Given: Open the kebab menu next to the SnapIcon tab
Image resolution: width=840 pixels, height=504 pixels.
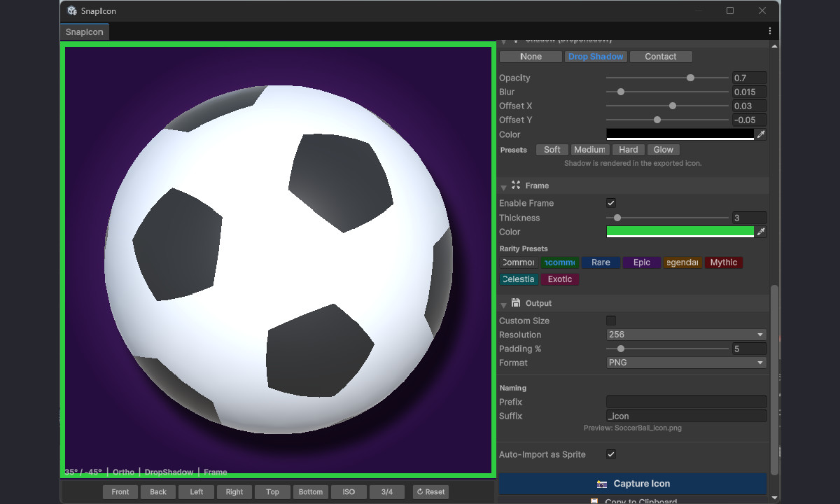Looking at the screenshot, I should pyautogui.click(x=770, y=31).
